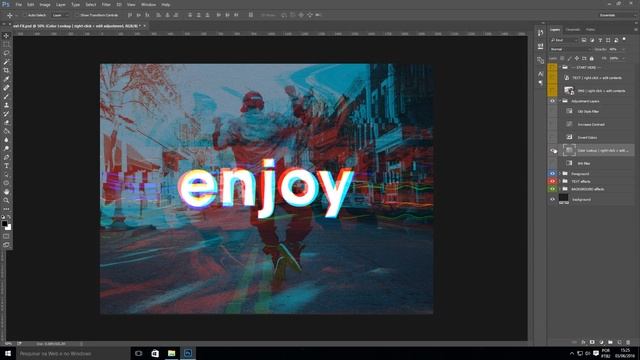The image size is (640, 360).
Task: Open the Character panel icon in dock
Action: (x=540, y=74)
